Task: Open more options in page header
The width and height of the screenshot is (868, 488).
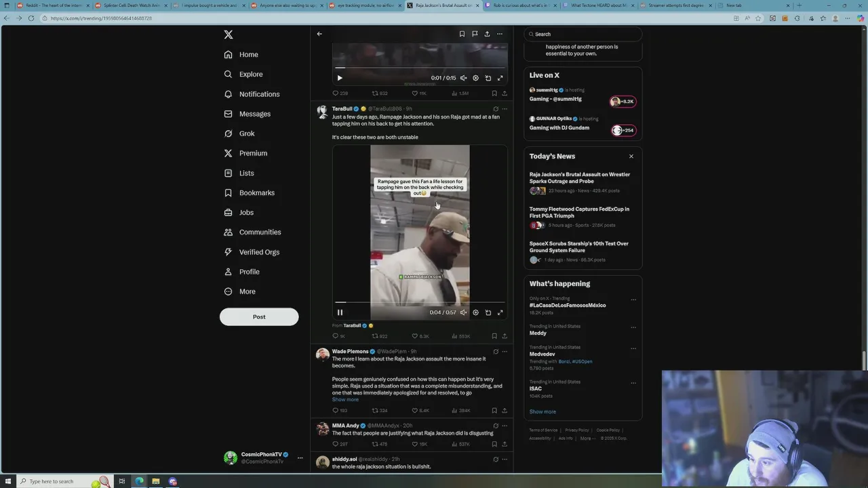Action: point(500,34)
